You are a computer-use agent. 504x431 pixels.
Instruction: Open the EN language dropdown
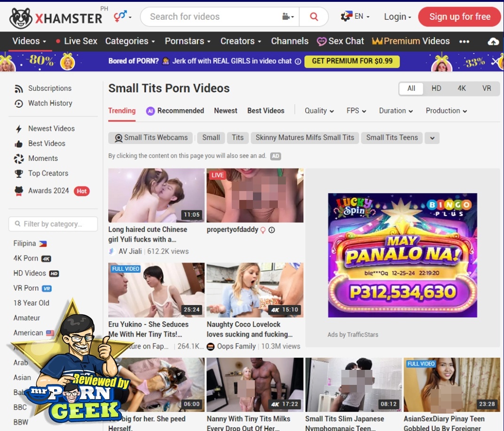pyautogui.click(x=355, y=16)
